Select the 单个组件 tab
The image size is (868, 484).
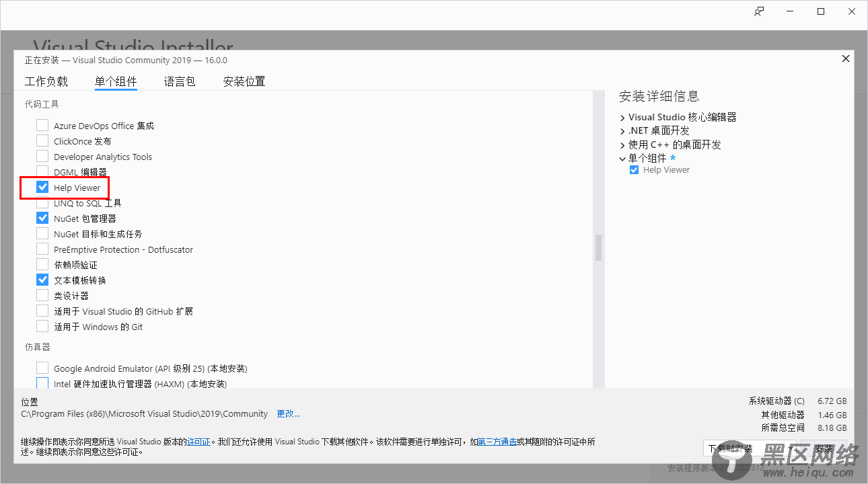pyautogui.click(x=116, y=81)
